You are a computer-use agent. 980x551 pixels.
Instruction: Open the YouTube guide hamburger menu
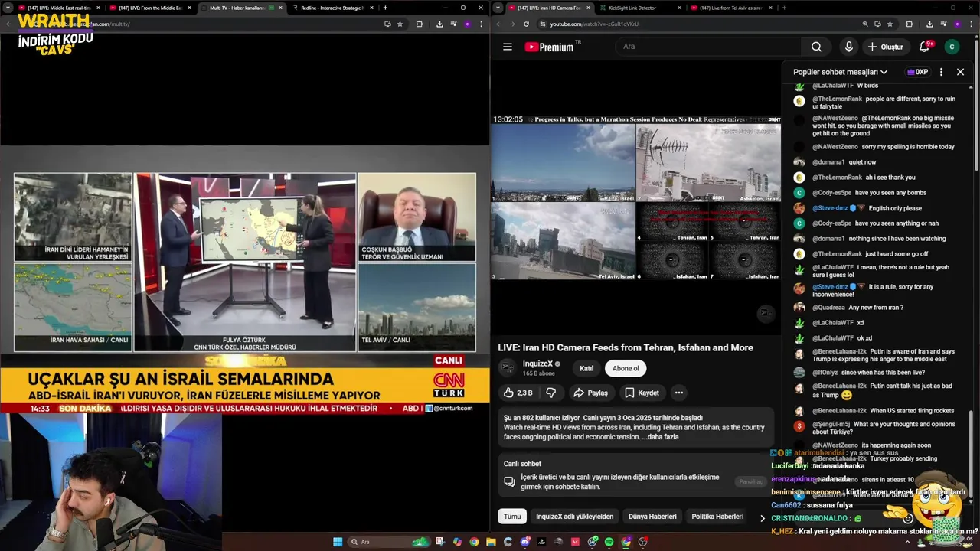(x=507, y=47)
